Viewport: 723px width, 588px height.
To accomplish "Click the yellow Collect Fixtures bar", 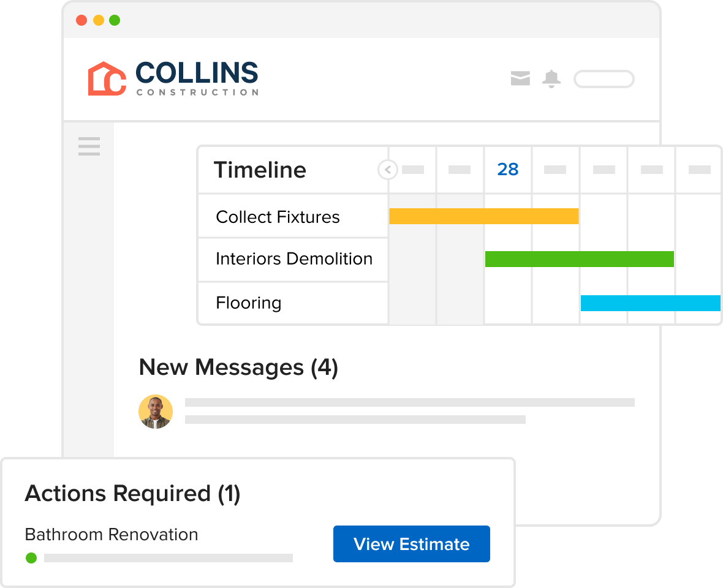I will (x=483, y=216).
